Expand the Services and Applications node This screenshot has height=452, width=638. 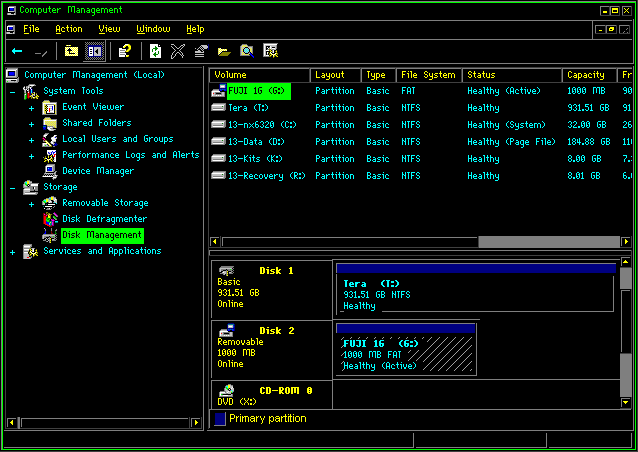(x=13, y=251)
